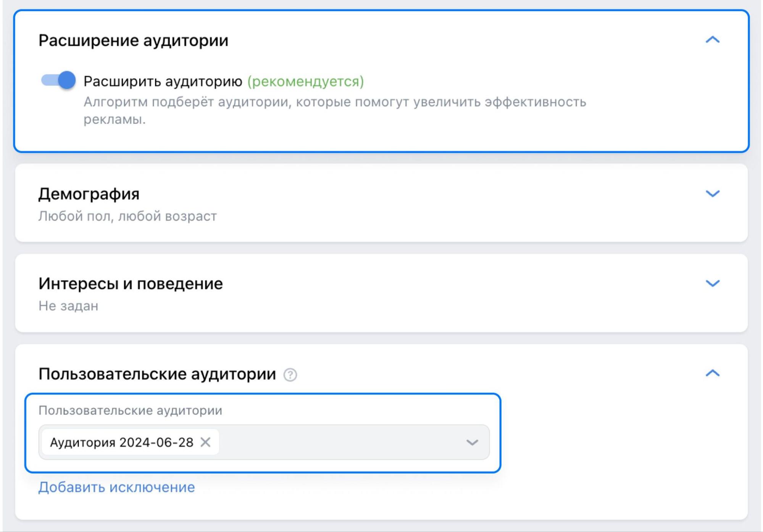Click the "Расширить аудиторию" toggle label

[x=163, y=81]
